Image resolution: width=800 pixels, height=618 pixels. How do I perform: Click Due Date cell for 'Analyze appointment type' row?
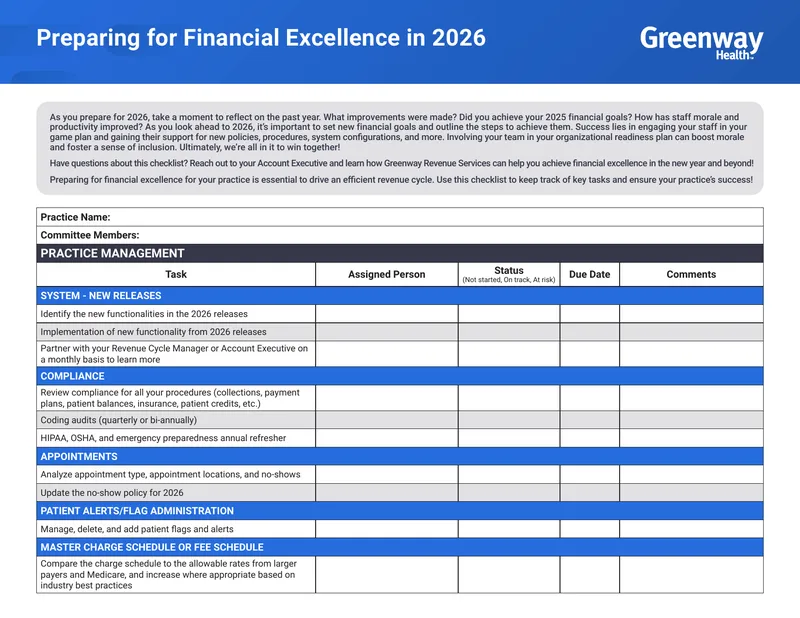(589, 474)
